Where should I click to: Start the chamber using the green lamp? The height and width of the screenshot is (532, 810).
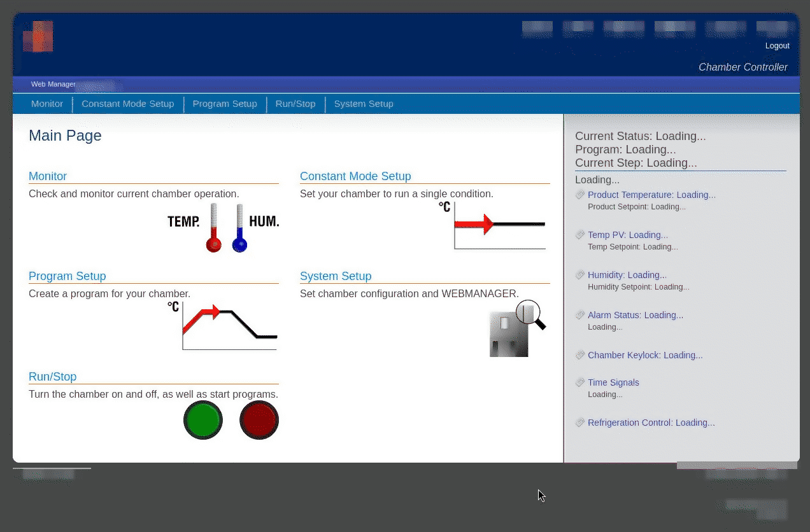point(203,420)
